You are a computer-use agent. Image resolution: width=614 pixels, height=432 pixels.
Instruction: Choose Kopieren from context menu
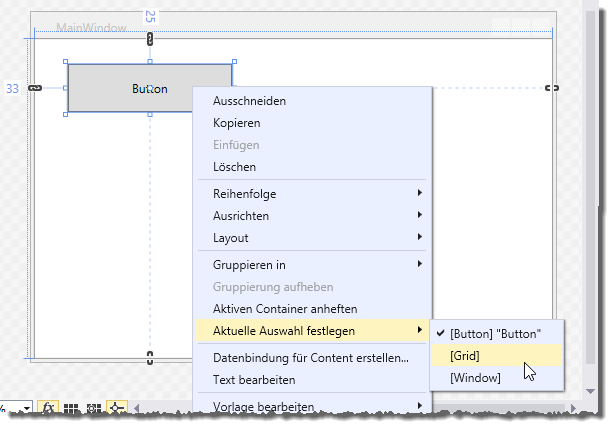(x=312, y=123)
